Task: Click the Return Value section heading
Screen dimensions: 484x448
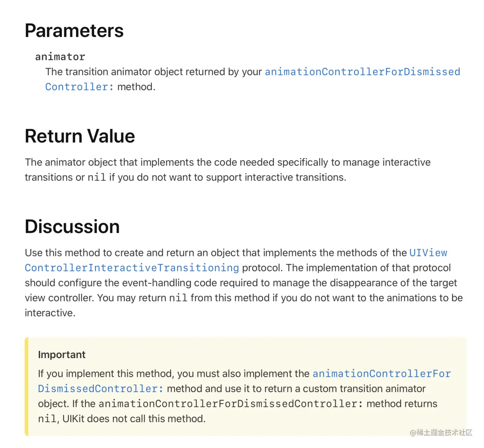Action: [x=80, y=136]
